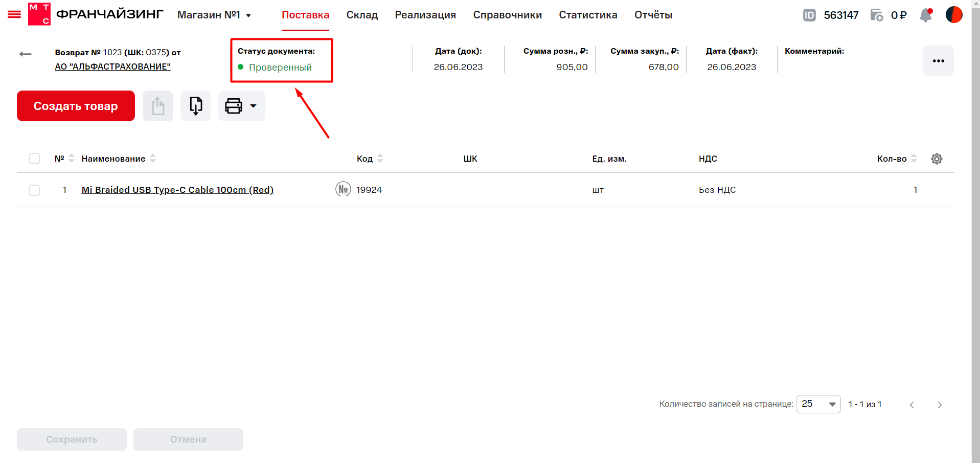This screenshot has height=463, width=980.
Task: Click the Комментарий field label
Action: coord(814,51)
